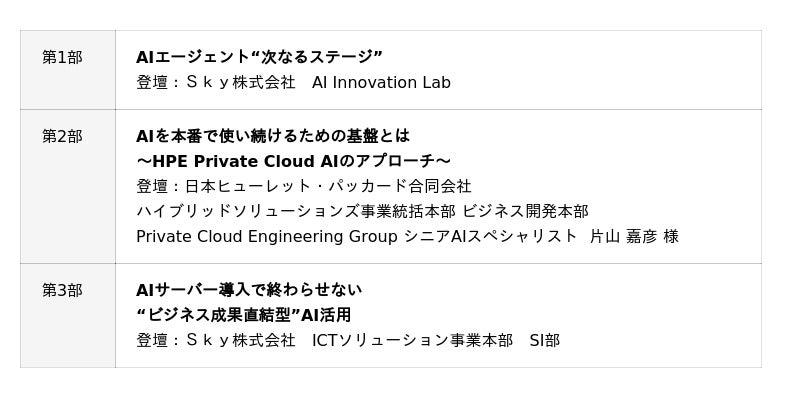Click the ハイブリッドソリューションズ事業統括本部 line
The height and width of the screenshot is (398, 800).
pos(296,211)
